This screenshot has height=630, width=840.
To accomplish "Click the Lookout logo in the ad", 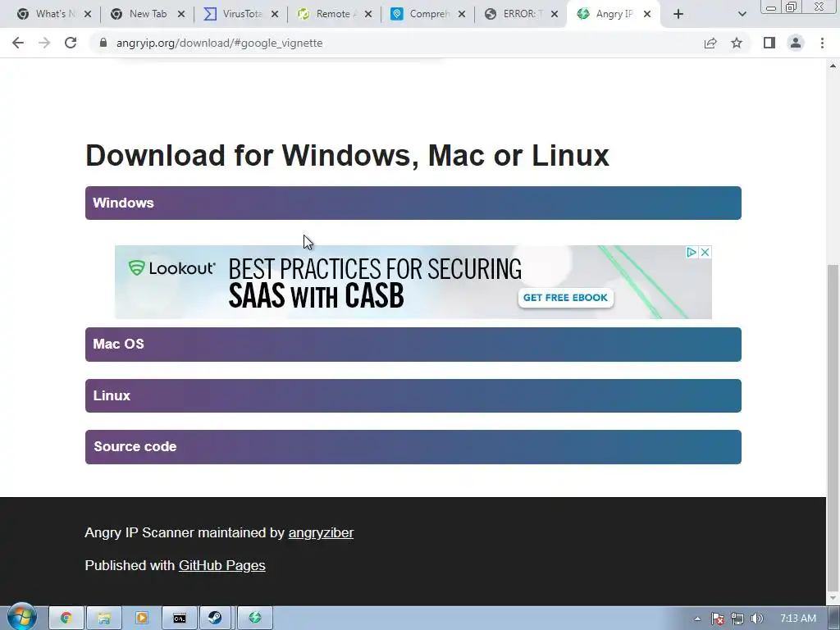I will pyautogui.click(x=172, y=268).
